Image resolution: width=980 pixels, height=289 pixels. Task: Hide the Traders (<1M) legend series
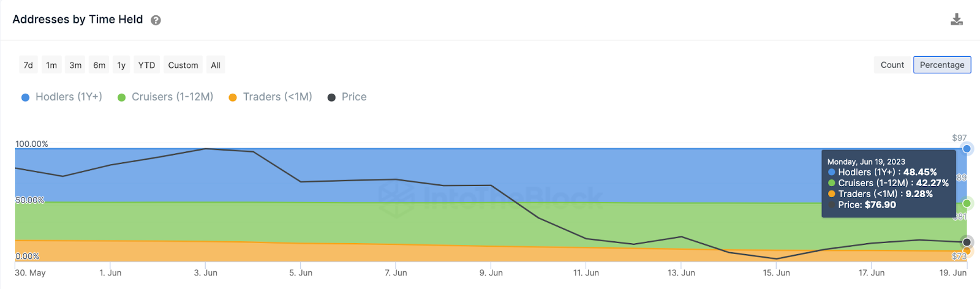pyautogui.click(x=270, y=97)
